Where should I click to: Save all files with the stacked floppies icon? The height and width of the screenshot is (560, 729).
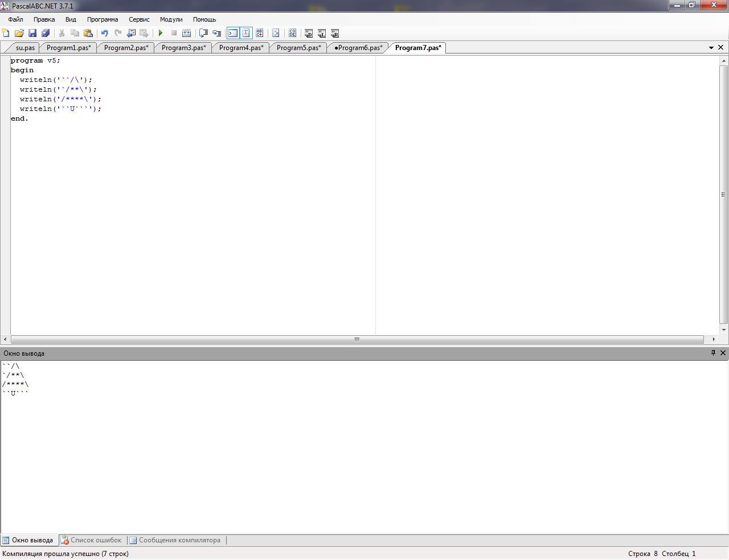tap(46, 33)
